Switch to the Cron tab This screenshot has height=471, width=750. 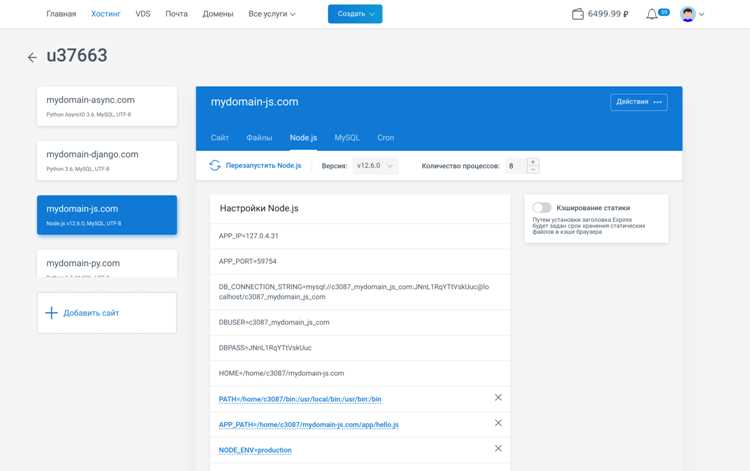pyautogui.click(x=386, y=138)
